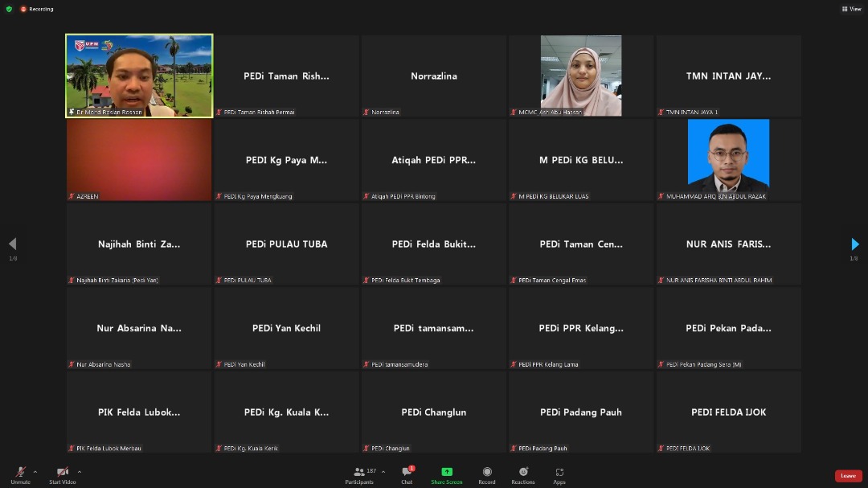Click the green Share Screen icon

[x=447, y=472]
